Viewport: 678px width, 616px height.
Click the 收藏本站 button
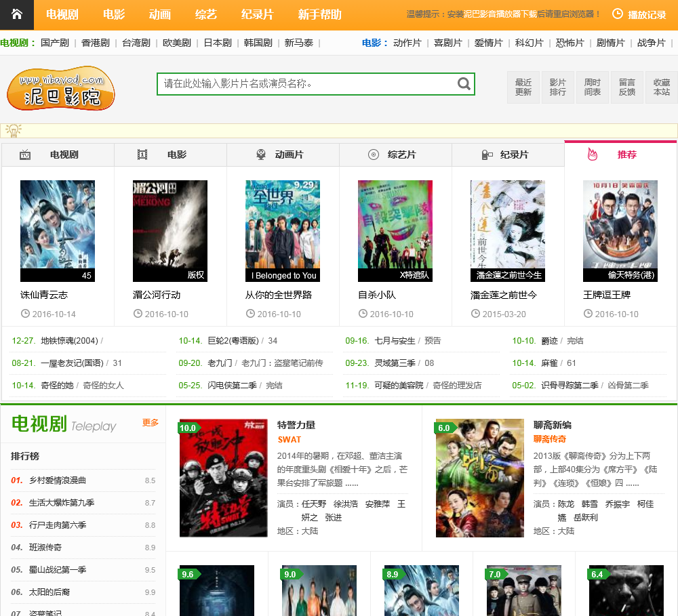coord(662,87)
